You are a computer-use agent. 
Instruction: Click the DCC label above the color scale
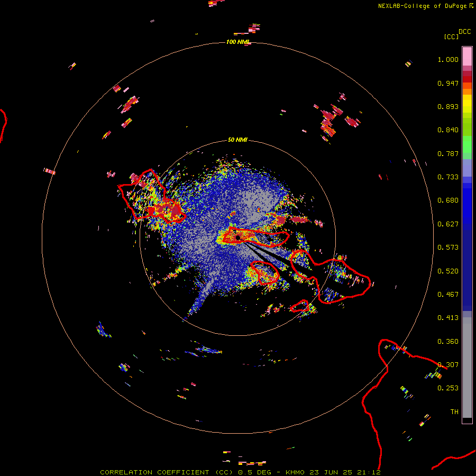(465, 32)
